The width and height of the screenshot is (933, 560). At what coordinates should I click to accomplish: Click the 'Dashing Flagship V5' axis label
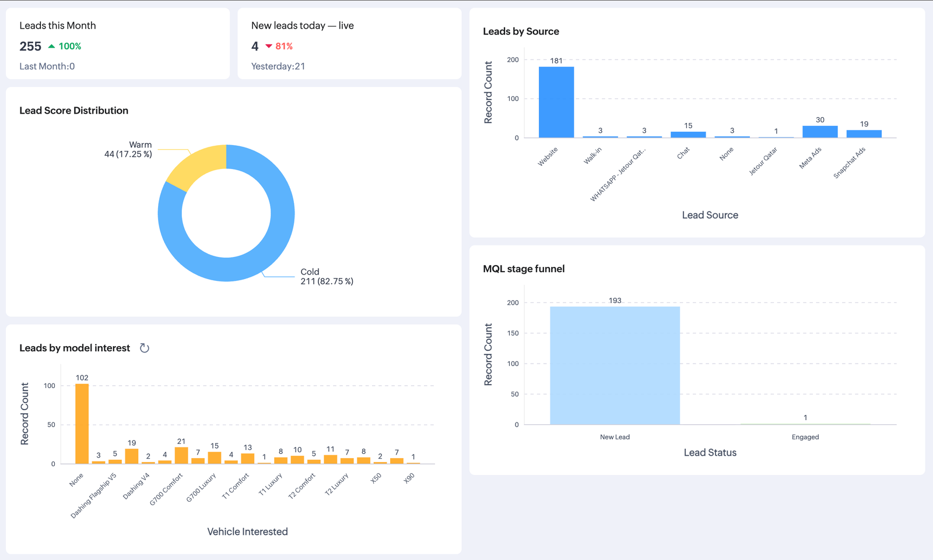coord(93,495)
